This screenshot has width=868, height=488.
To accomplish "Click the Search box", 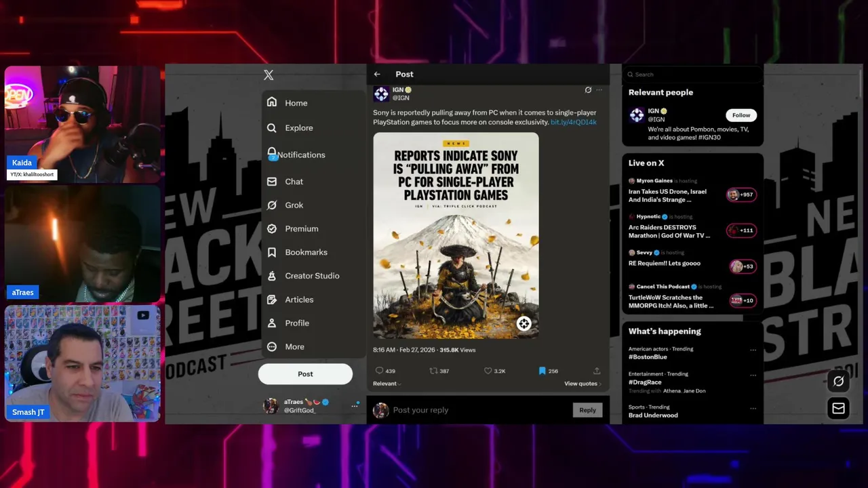I will click(692, 75).
